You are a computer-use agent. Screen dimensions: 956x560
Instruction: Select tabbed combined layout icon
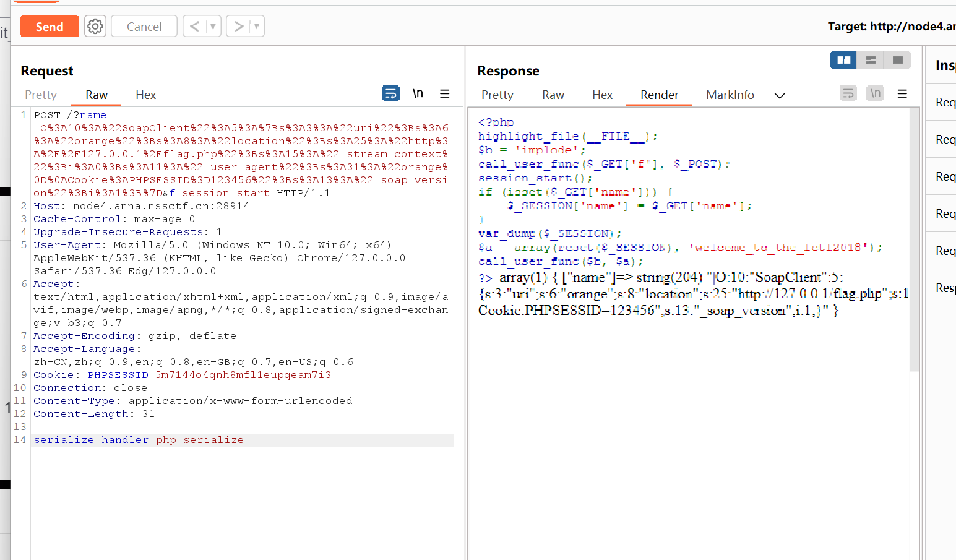tap(897, 60)
